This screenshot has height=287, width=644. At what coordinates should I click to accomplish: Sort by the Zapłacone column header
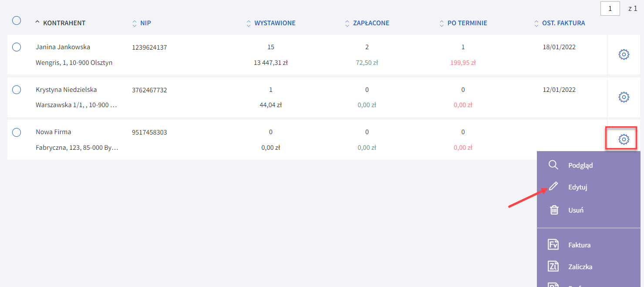coord(371,23)
